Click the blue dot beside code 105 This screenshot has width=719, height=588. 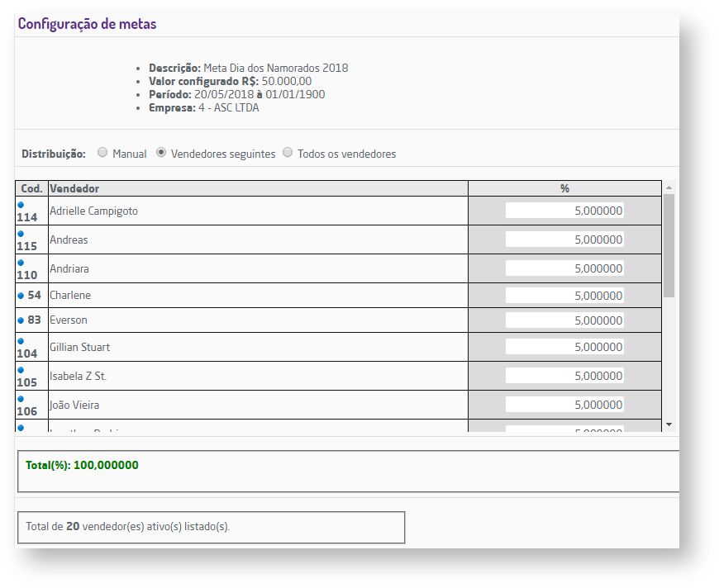[x=21, y=370]
